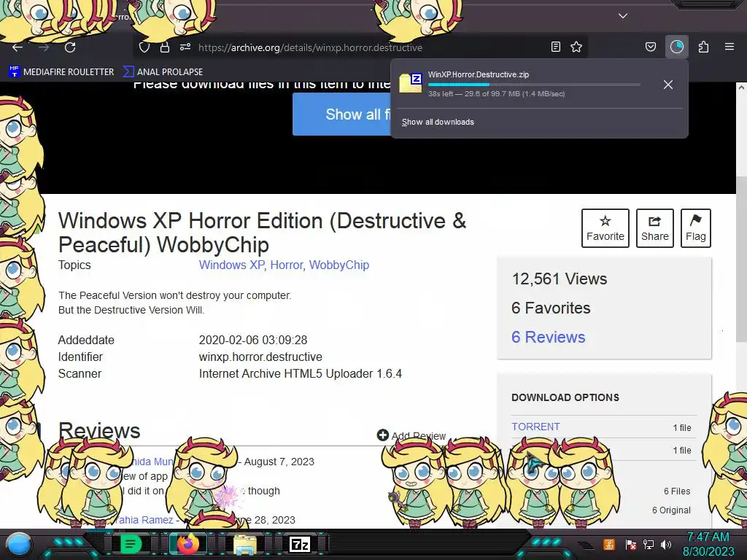Click the orange tray application icon
Viewport: 747px width, 560px height.
(x=609, y=544)
